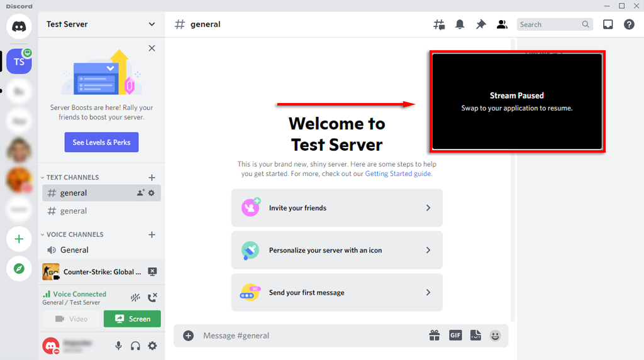
Task: Open the Threads icon in header
Action: tap(439, 25)
